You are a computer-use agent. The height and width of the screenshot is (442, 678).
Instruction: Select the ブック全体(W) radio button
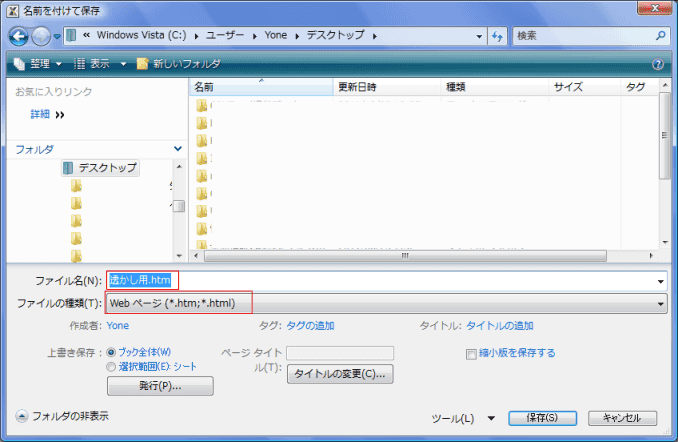[x=111, y=352]
